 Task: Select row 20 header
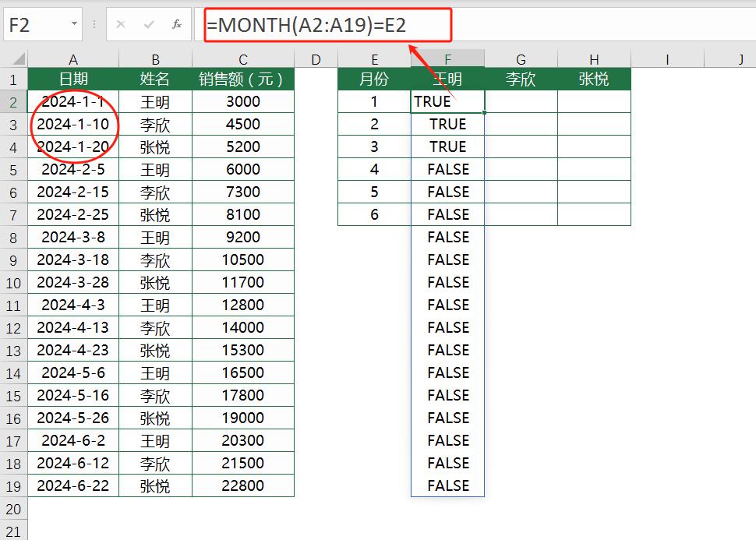[13, 509]
